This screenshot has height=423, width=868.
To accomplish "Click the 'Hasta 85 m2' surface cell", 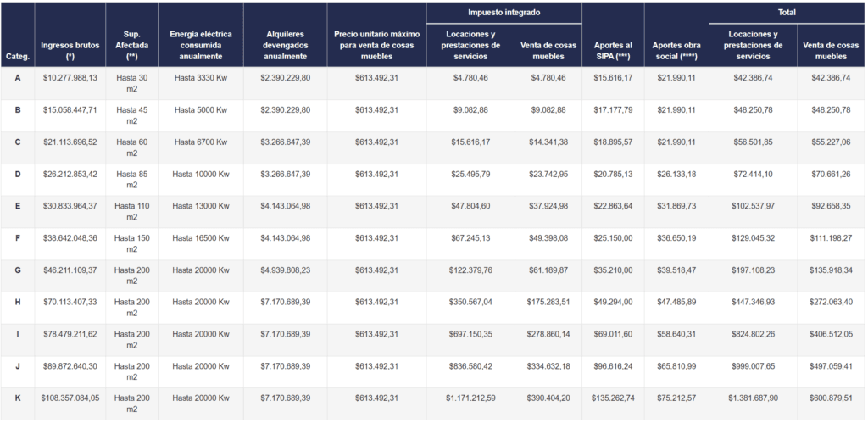I will 131,180.
